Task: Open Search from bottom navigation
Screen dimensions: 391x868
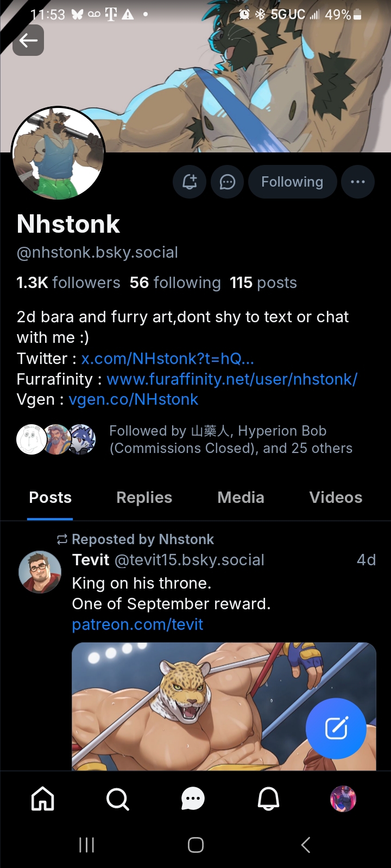Action: pyautogui.click(x=117, y=799)
